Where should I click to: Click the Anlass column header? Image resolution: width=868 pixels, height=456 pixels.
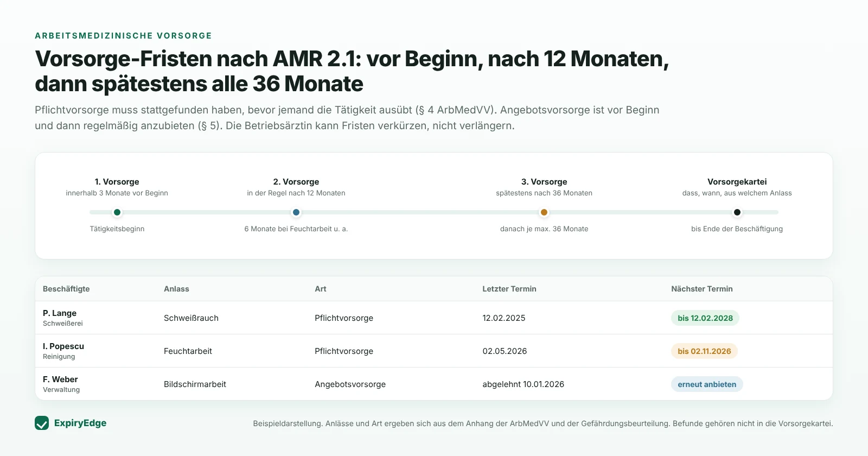[x=176, y=289]
